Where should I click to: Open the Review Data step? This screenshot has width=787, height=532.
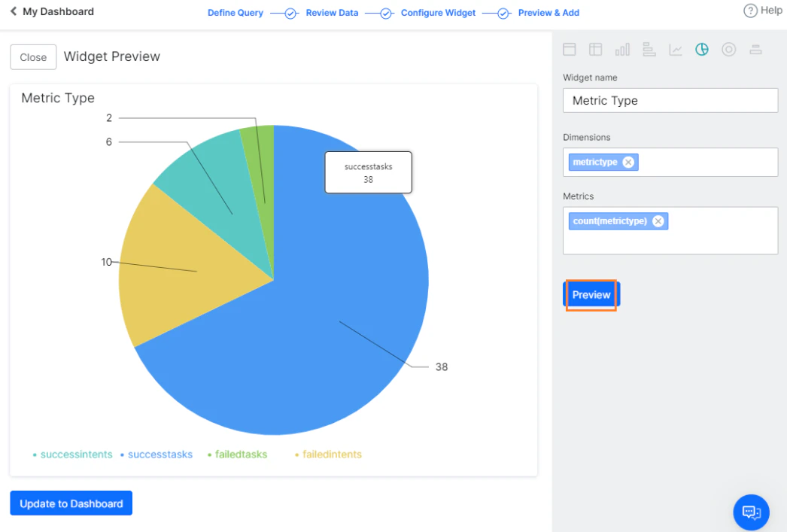(x=332, y=13)
